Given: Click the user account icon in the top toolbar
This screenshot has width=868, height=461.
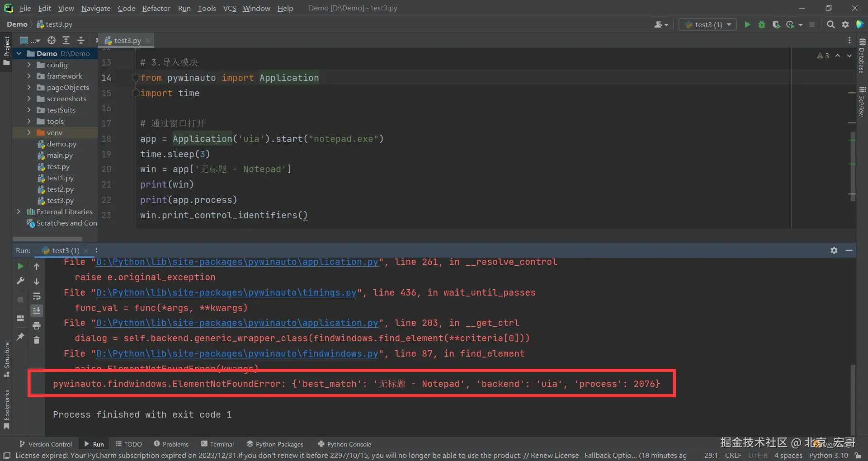Looking at the screenshot, I should click(x=660, y=24).
